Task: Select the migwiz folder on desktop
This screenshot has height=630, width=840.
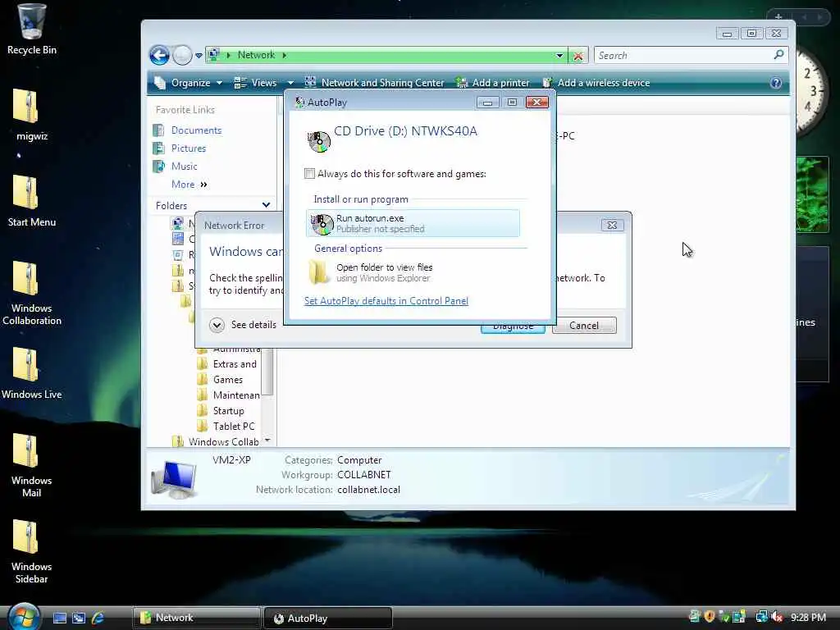Action: pyautogui.click(x=31, y=115)
